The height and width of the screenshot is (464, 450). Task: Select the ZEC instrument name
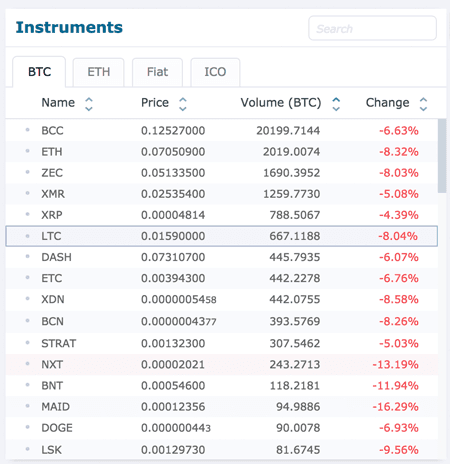point(52,173)
